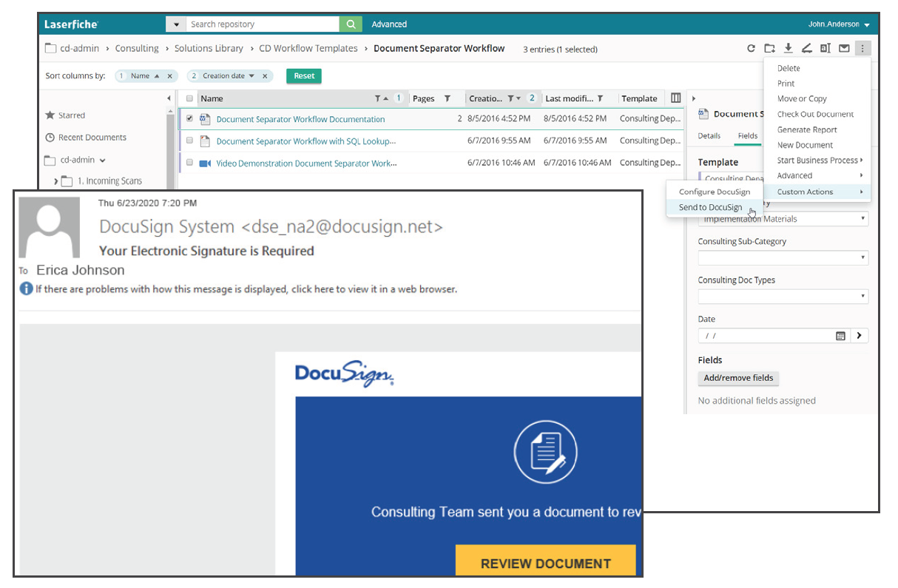Select Configure DocuSign in the submenu
898x588 pixels.
714,192
